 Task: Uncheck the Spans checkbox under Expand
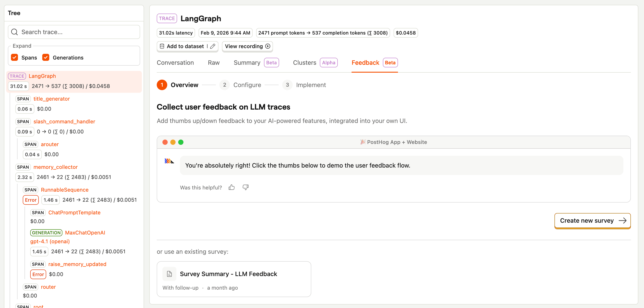(14, 58)
